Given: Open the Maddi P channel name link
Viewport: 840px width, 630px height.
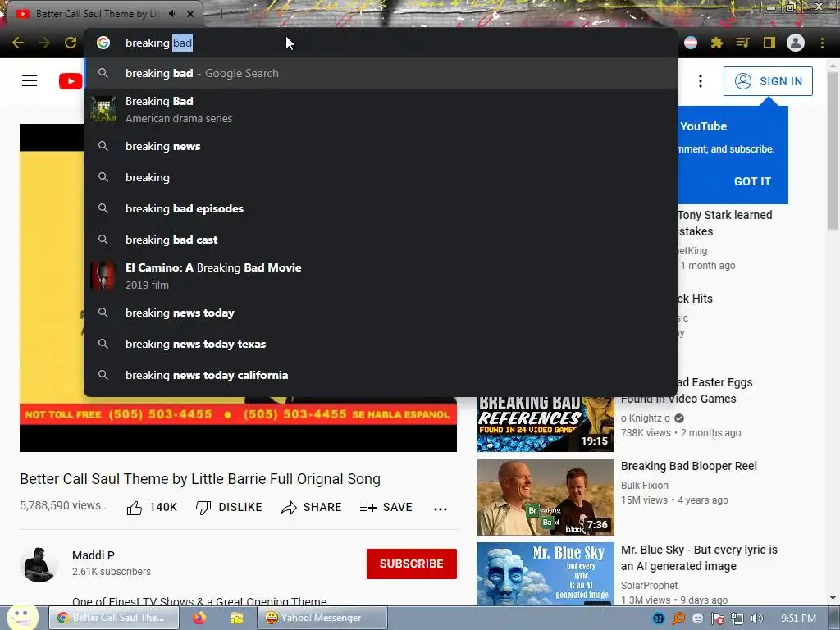Looking at the screenshot, I should coord(94,555).
